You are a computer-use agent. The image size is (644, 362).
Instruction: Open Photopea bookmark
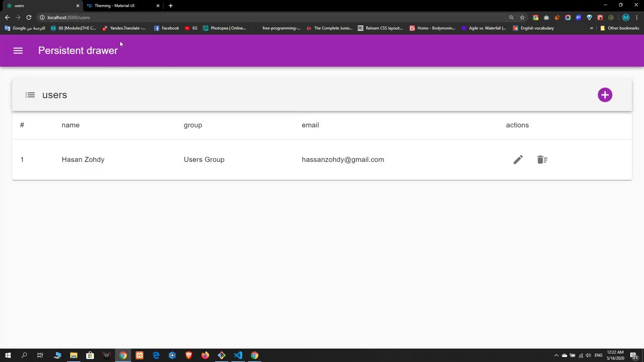coord(224,28)
